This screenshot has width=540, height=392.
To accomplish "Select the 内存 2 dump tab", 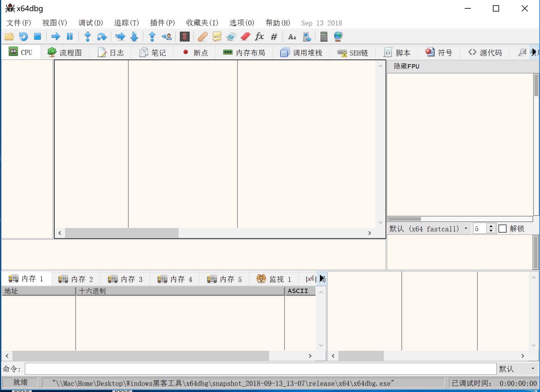I will [76, 279].
